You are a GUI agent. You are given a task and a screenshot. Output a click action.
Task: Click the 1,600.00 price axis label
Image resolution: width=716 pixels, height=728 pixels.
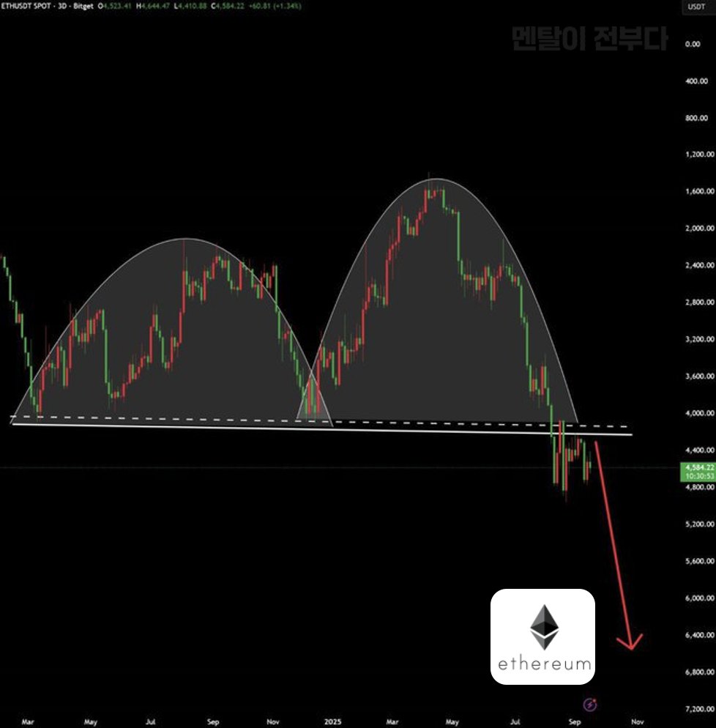[x=700, y=191]
